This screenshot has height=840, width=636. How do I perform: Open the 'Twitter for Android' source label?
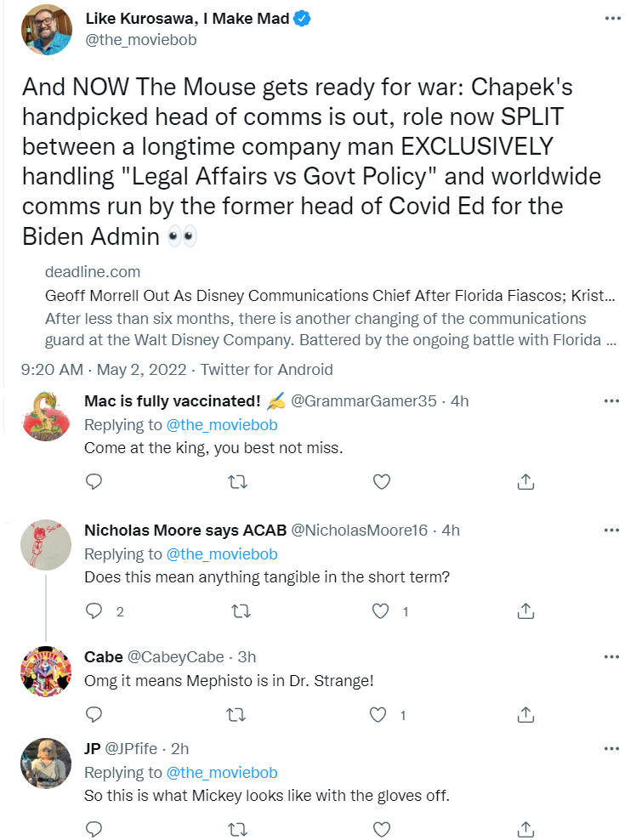coord(269,370)
